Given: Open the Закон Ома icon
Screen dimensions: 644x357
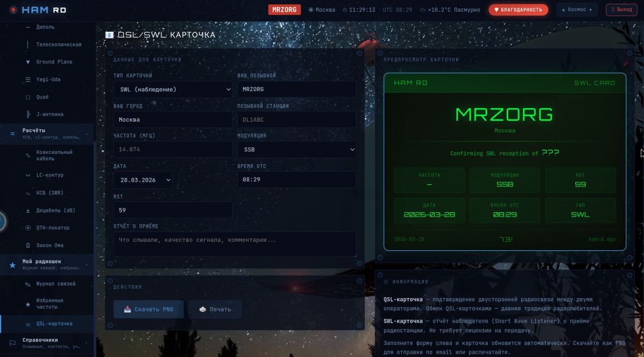Looking at the screenshot, I should (x=28, y=246).
